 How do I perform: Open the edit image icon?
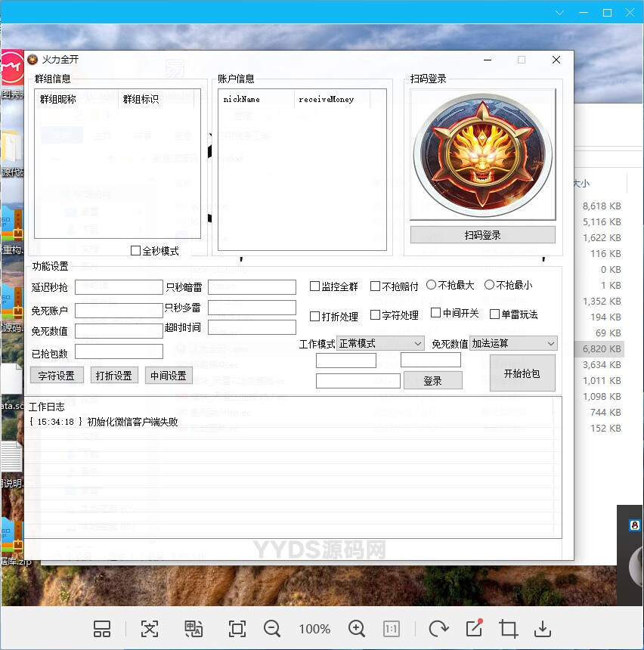[x=474, y=628]
